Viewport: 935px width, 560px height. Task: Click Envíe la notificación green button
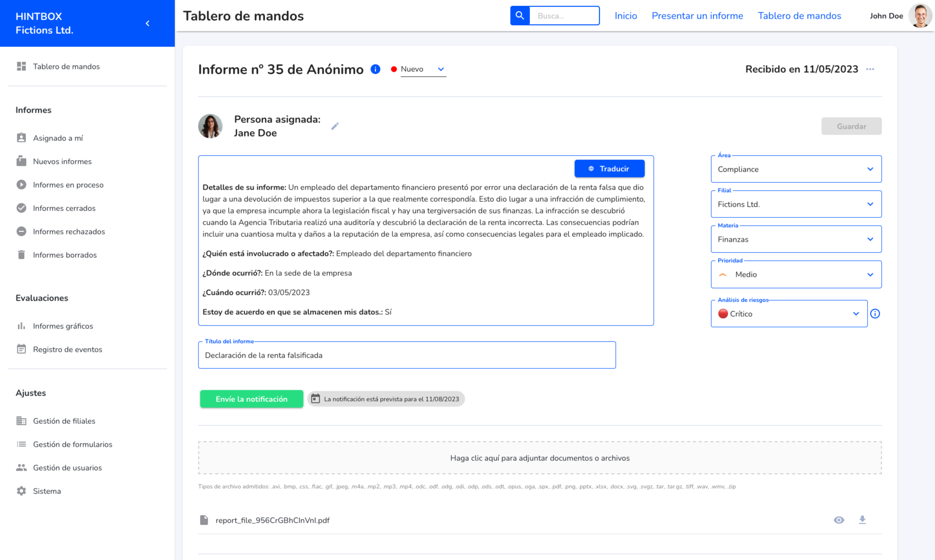pyautogui.click(x=251, y=399)
